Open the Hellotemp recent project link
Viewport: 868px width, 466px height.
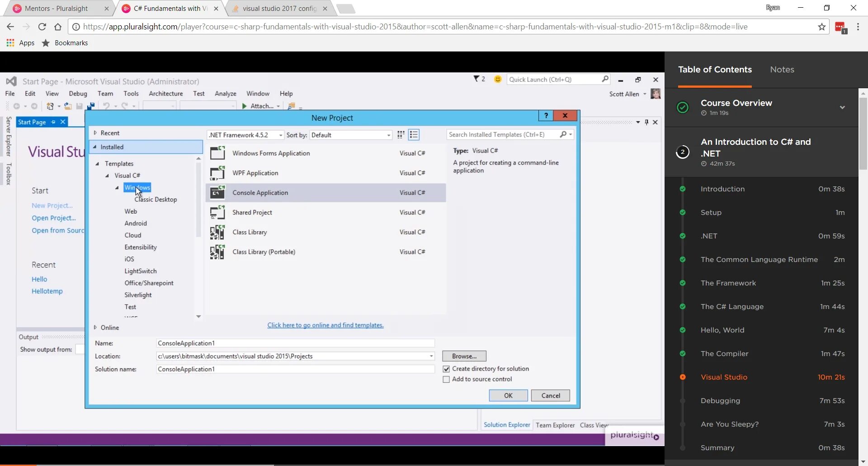(x=47, y=291)
